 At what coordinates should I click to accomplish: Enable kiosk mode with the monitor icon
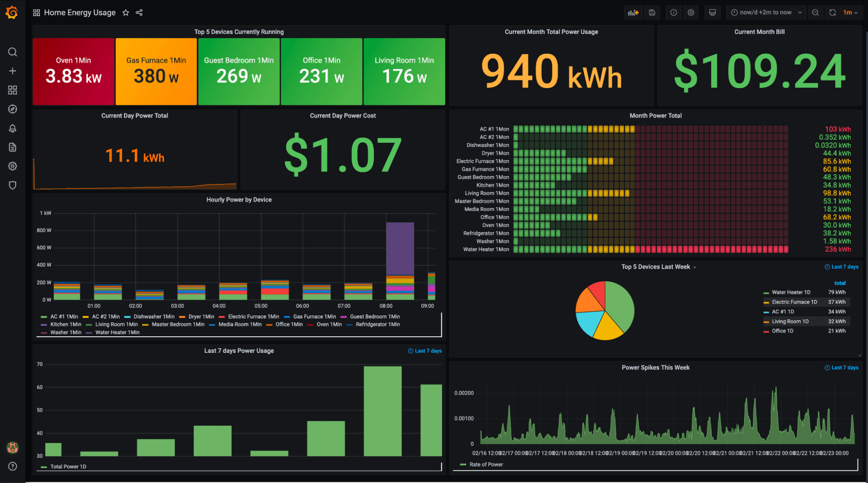[712, 12]
